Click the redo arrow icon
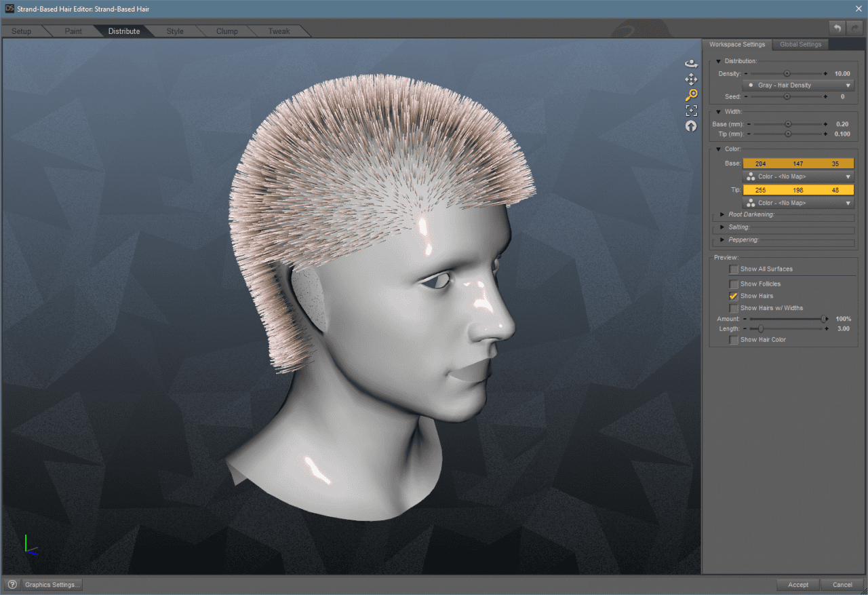868x595 pixels. [x=853, y=28]
